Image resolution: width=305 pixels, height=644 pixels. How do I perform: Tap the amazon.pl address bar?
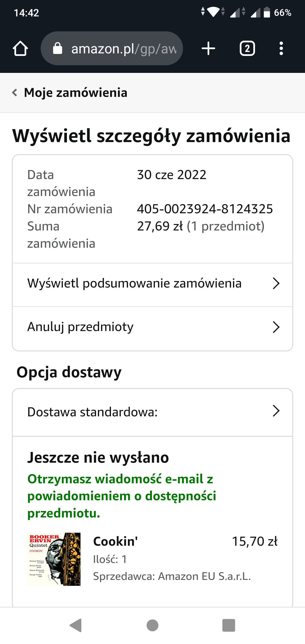(x=124, y=49)
